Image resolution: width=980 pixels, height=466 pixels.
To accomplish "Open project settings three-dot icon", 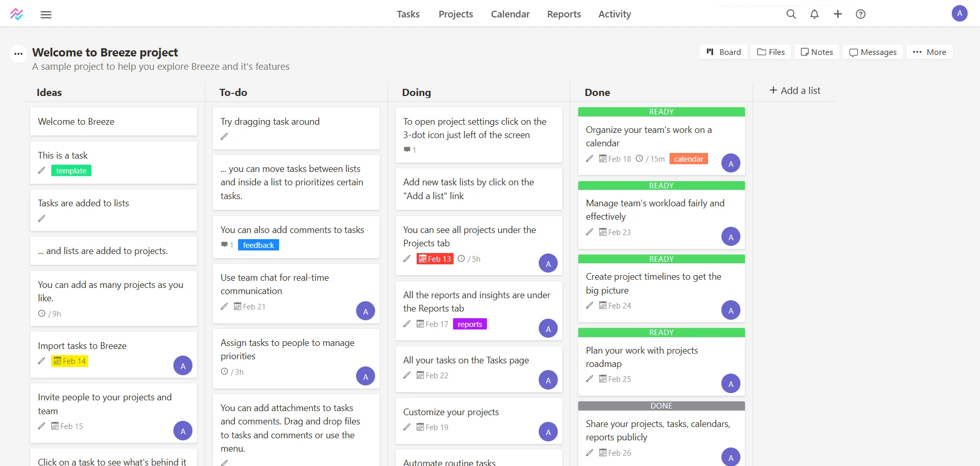I will [18, 53].
